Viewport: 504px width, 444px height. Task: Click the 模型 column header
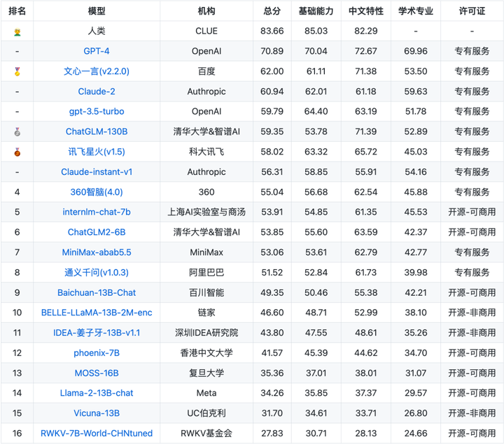(97, 11)
